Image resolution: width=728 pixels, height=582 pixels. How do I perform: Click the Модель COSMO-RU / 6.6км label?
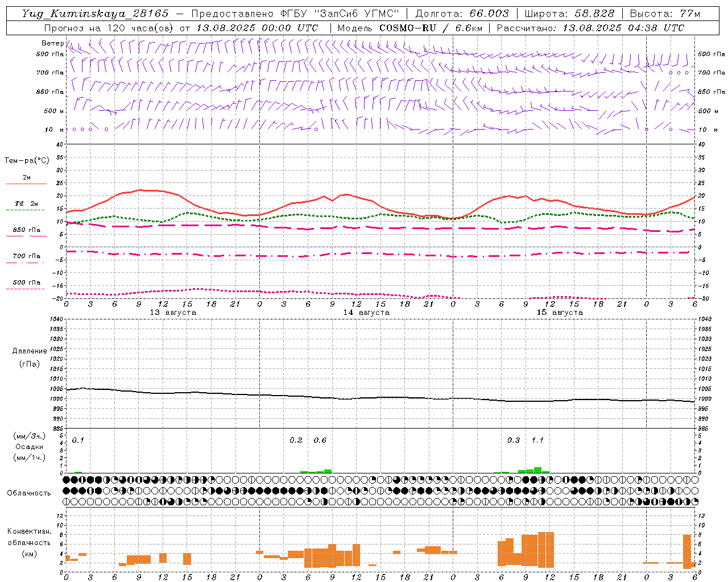(x=409, y=28)
